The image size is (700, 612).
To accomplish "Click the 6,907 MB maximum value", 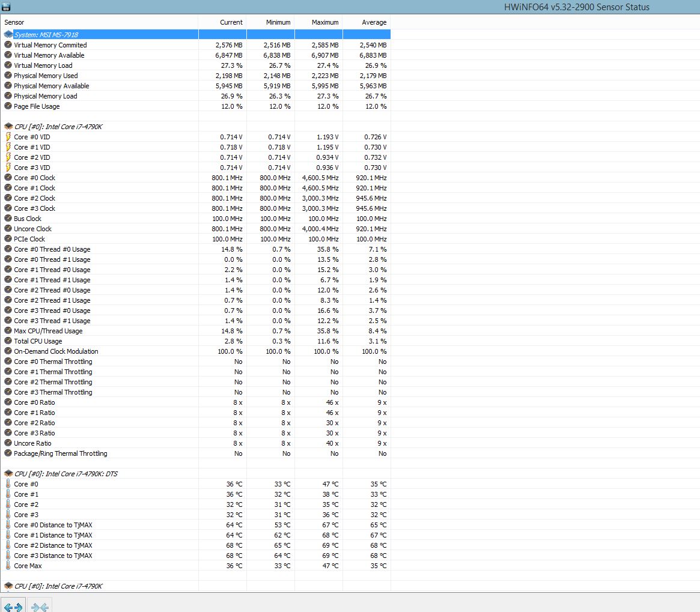I will [325, 55].
